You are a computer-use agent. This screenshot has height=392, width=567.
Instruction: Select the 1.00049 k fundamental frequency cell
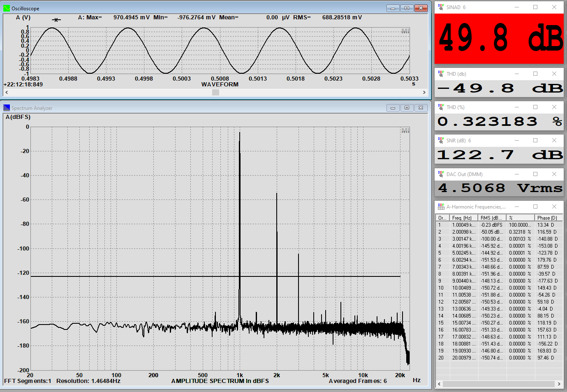pyautogui.click(x=463, y=225)
